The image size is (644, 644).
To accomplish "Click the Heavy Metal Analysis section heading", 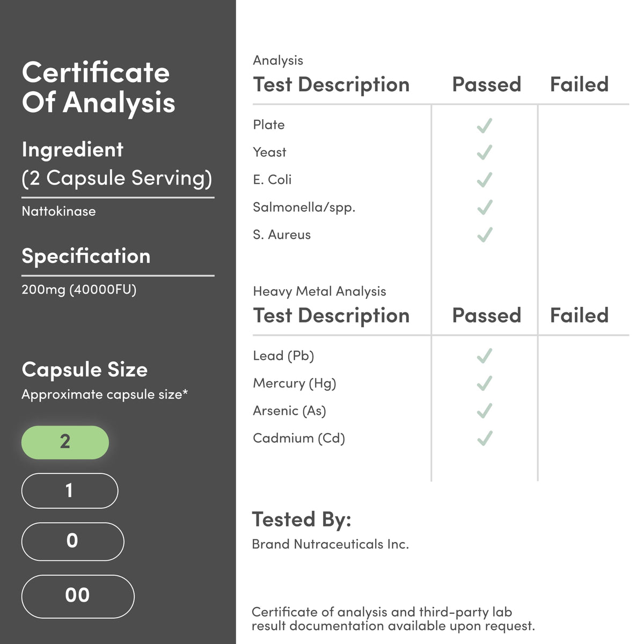I will (319, 291).
